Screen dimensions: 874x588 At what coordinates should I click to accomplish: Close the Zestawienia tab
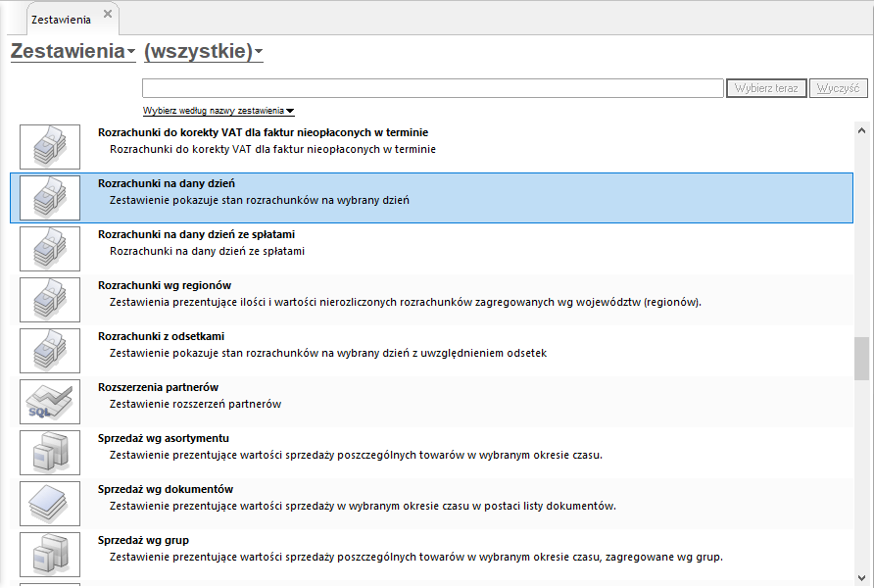point(108,14)
